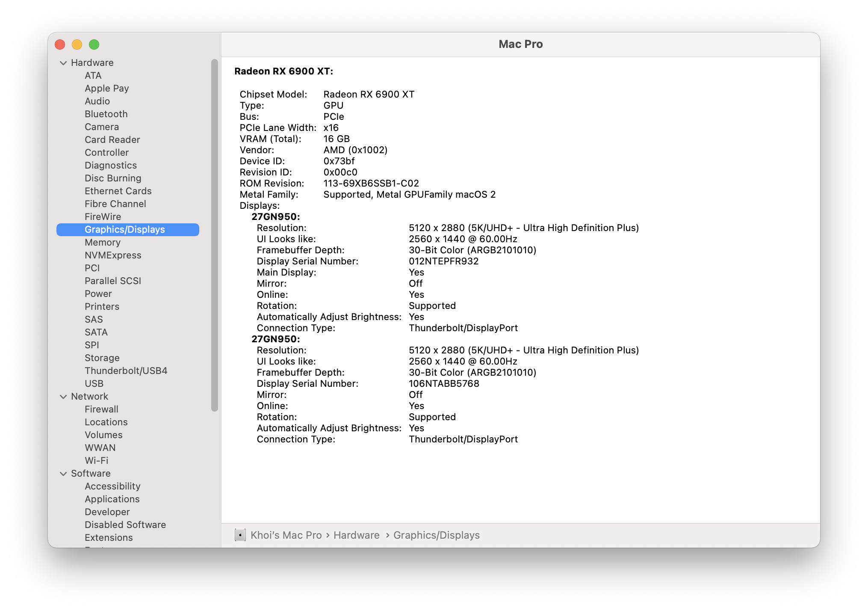Click Hardware breadcrumb in path bar

[356, 535]
